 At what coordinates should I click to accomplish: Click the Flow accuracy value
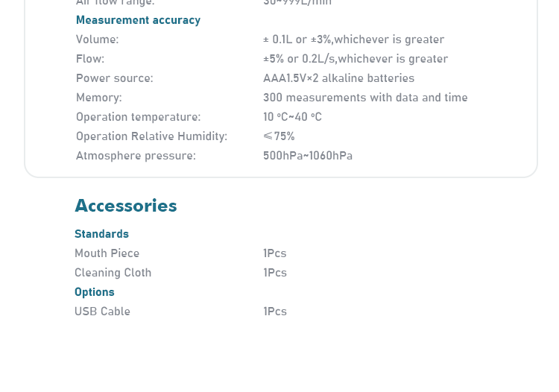(356, 59)
